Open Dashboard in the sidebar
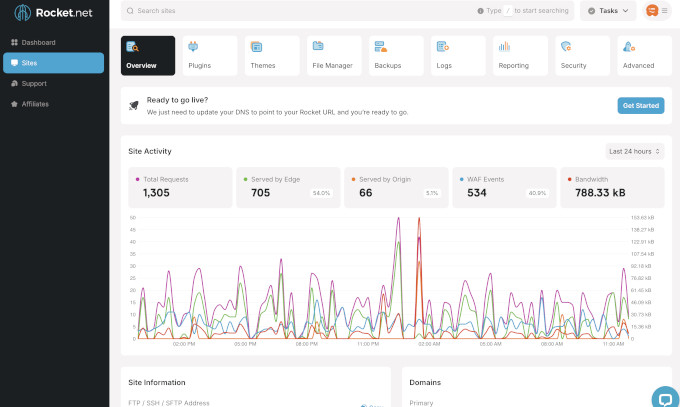Screen dimensions: 680x407 click(x=54, y=43)
